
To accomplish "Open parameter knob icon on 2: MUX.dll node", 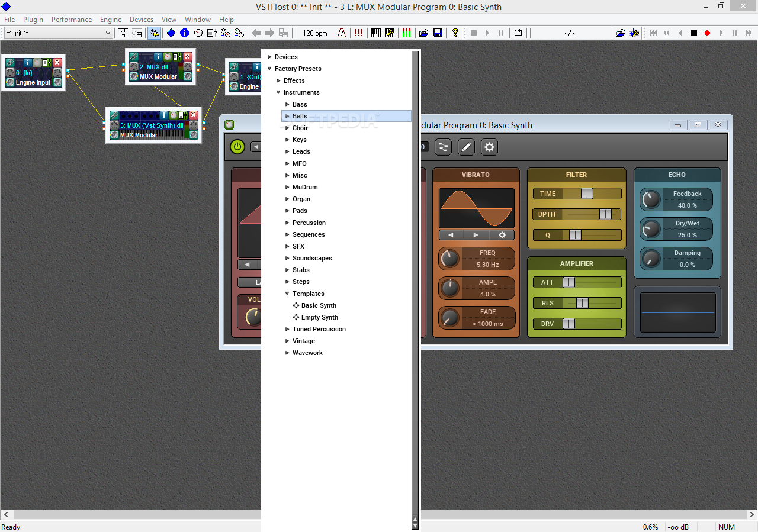I will [168, 56].
